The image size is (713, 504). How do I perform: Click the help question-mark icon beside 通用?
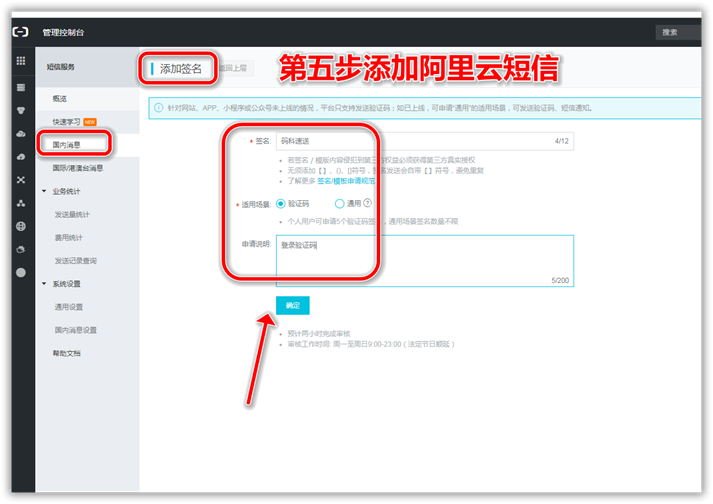367,203
